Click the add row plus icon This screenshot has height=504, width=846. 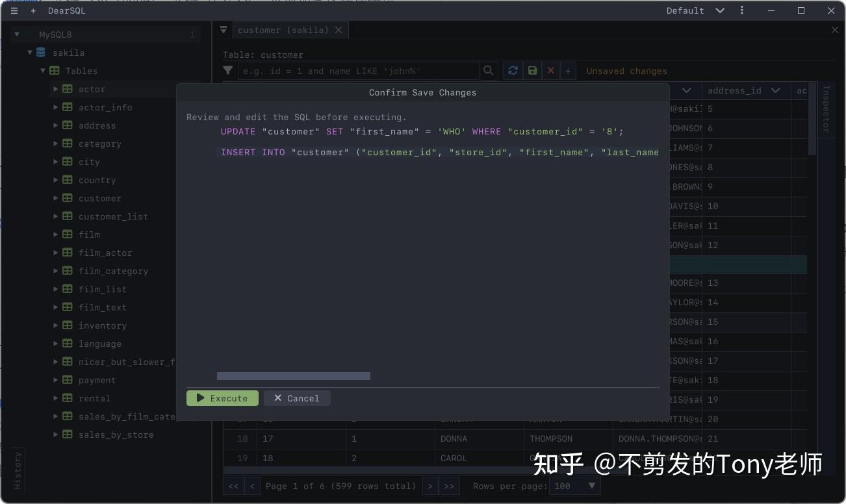click(x=568, y=71)
